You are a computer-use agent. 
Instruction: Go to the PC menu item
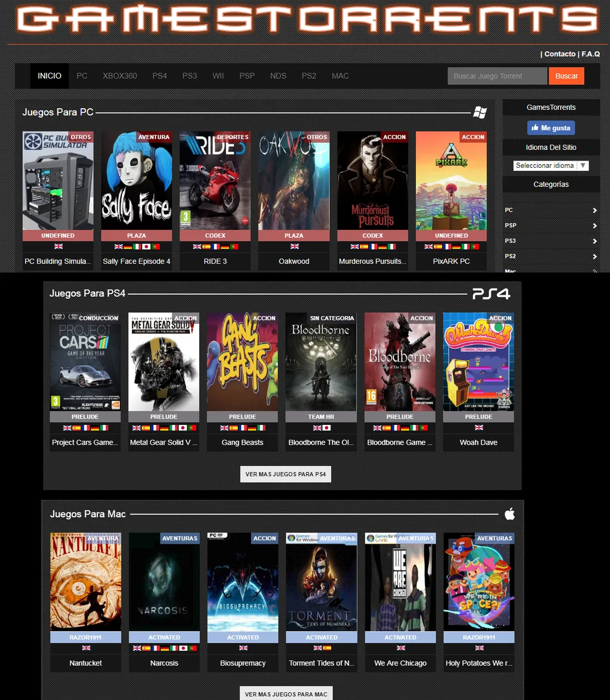tap(82, 76)
